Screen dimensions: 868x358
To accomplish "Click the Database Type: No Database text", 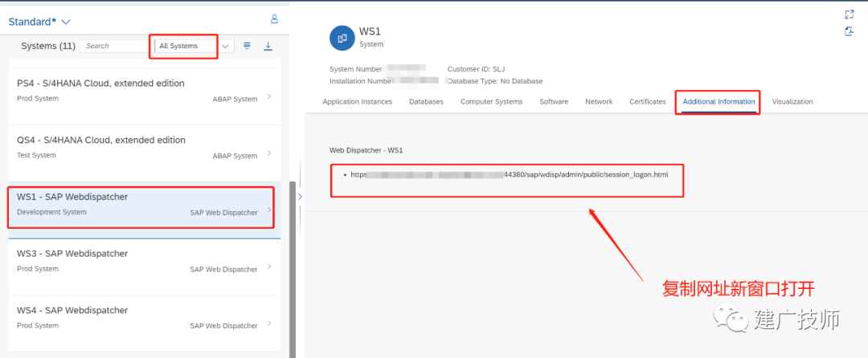I will tap(495, 81).
